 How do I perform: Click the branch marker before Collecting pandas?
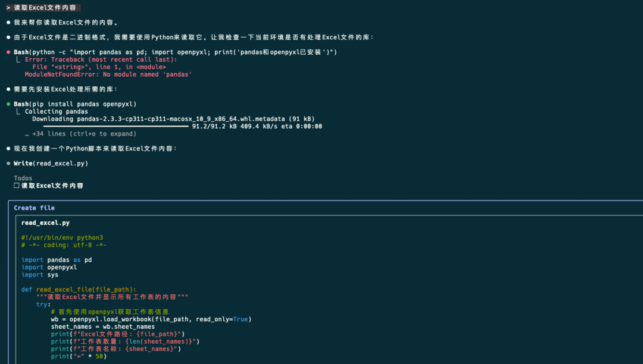(18, 111)
